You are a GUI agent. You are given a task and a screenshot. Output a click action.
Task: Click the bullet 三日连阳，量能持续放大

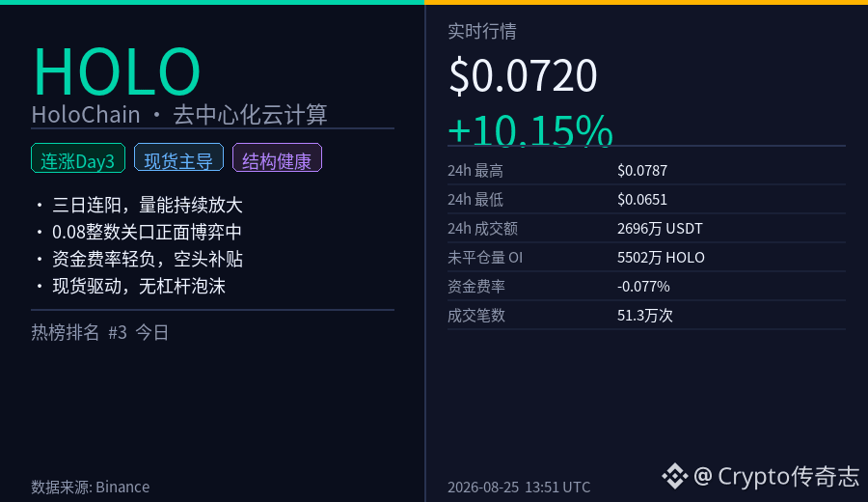point(140,205)
